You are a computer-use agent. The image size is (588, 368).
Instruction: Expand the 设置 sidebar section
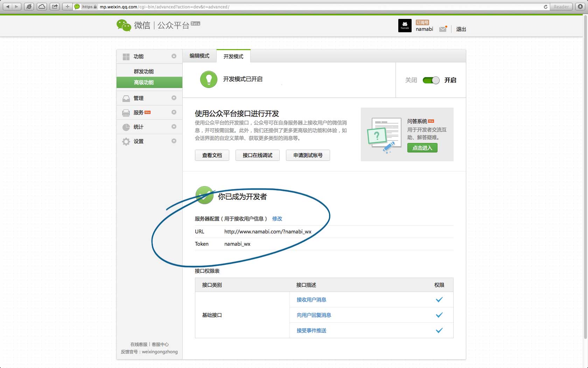point(174,141)
